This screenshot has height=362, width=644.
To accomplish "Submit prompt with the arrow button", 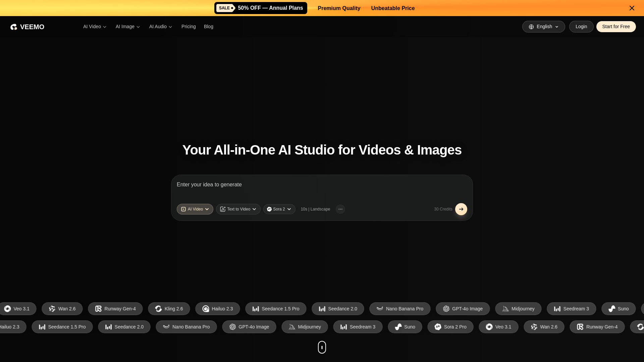I will pos(461,209).
